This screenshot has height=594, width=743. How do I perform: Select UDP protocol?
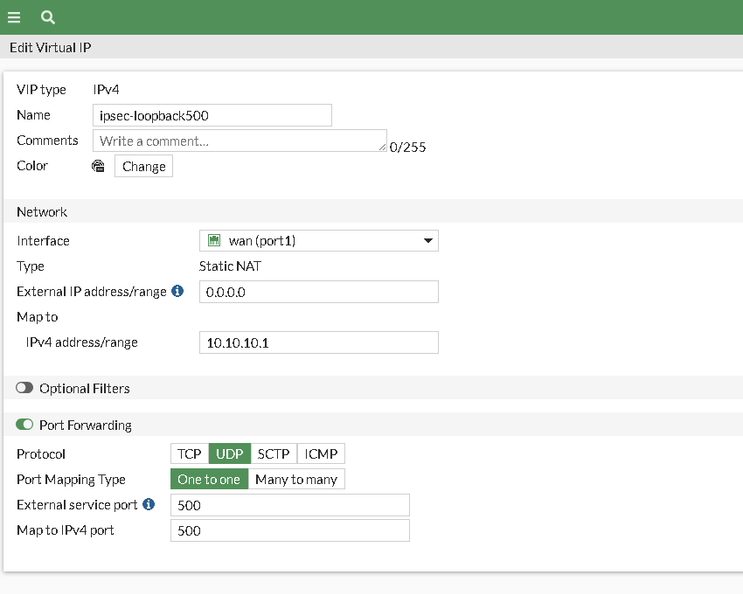230,454
